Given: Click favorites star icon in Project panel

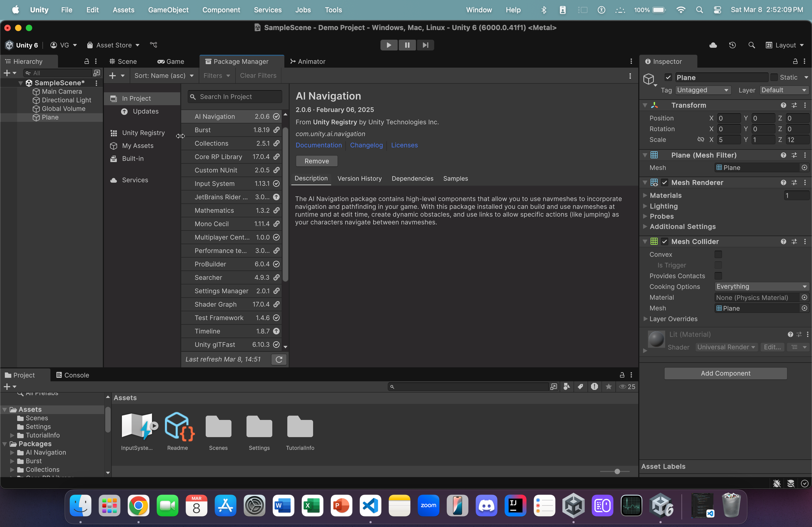Looking at the screenshot, I should point(608,387).
